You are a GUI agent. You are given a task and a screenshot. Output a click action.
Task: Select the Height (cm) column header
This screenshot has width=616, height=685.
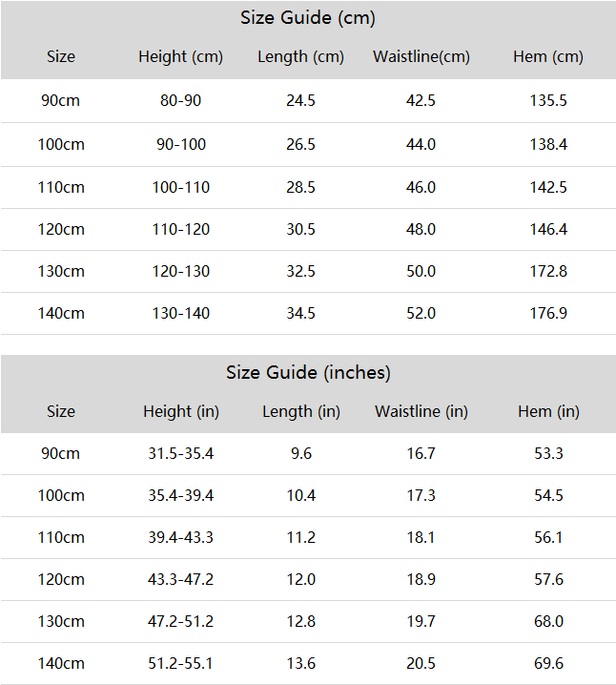(x=181, y=57)
